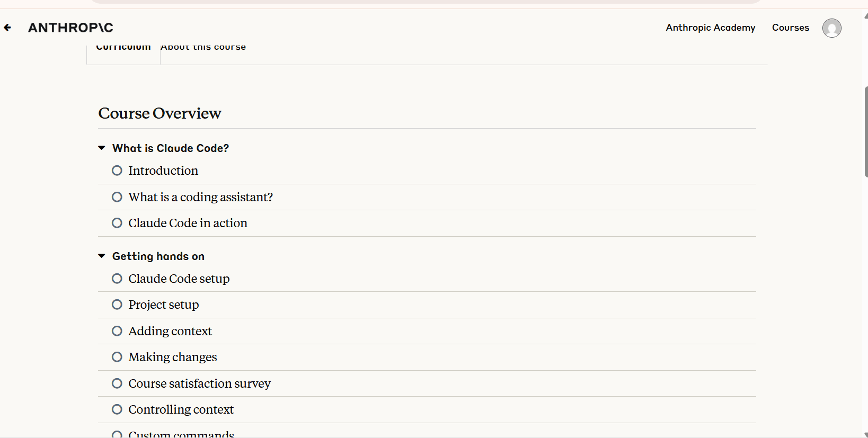
Task: Switch to About this course tab
Action: 203,47
